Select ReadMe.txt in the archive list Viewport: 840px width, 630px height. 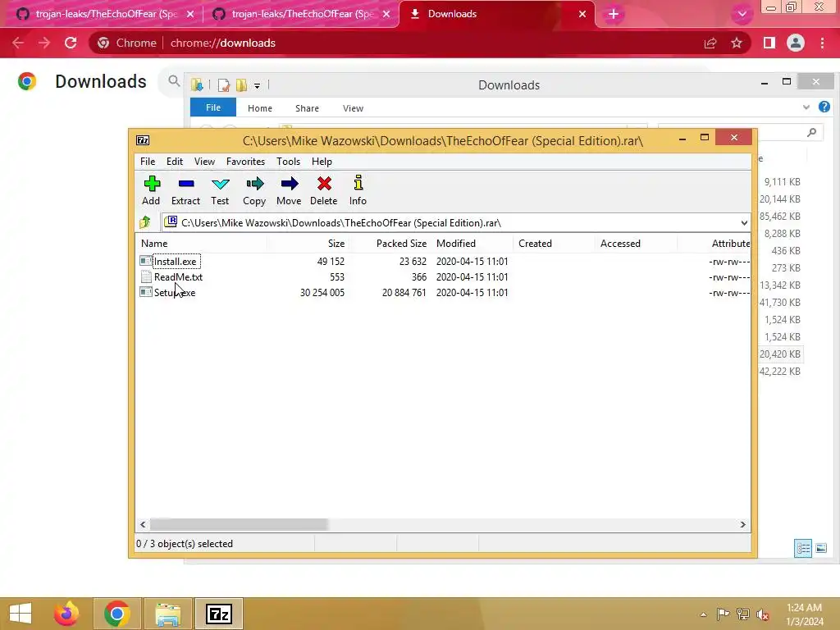pos(178,277)
